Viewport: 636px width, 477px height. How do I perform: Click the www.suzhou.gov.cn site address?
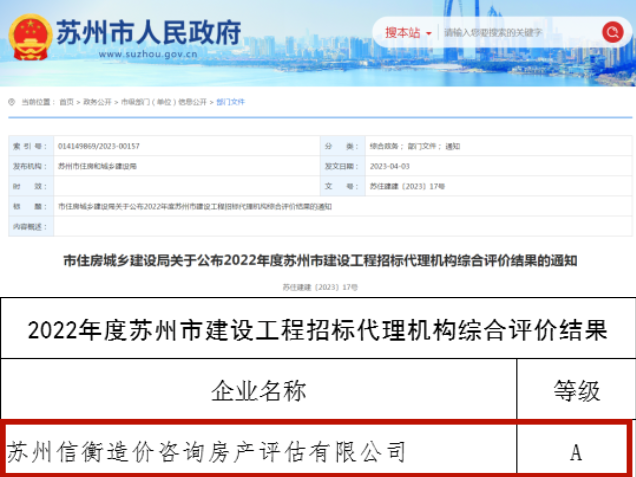pos(148,54)
